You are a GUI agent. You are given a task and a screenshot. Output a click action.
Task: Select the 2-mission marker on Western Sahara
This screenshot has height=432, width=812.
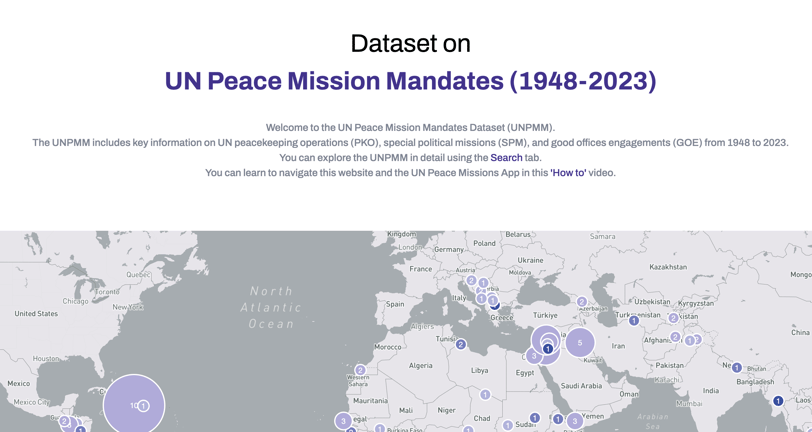click(x=360, y=370)
